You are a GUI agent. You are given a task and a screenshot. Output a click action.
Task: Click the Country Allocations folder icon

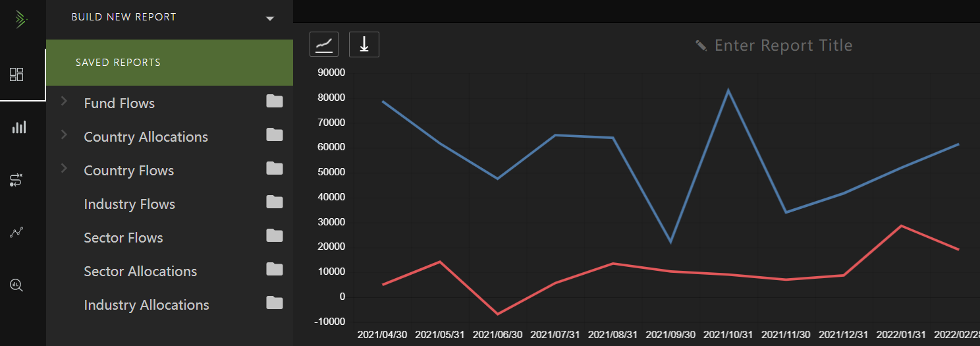click(275, 135)
